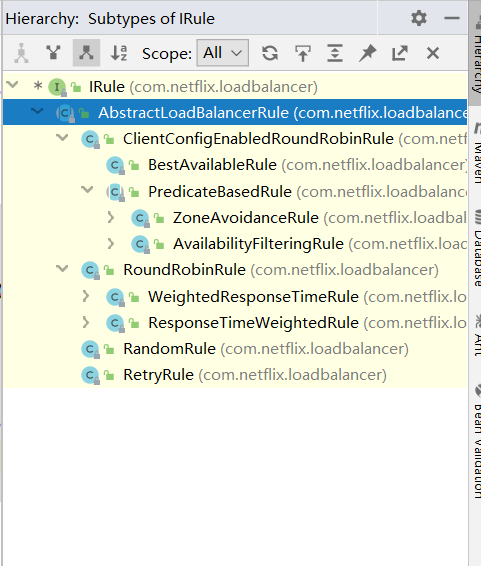Click BestAvailableRule class icon
The image size is (481, 566).
coord(115,166)
